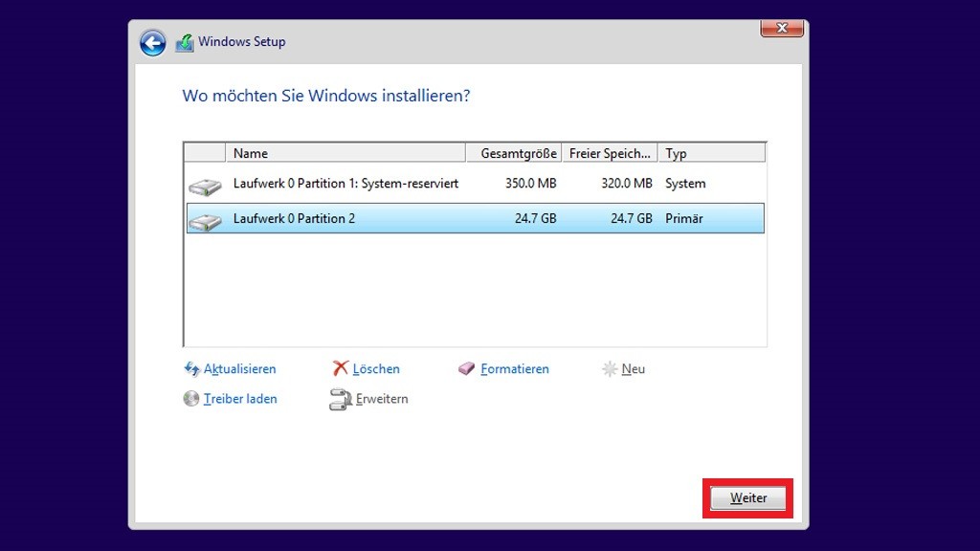The image size is (980, 551).
Task: Click the drive icon of Partition 1
Action: [x=205, y=187]
